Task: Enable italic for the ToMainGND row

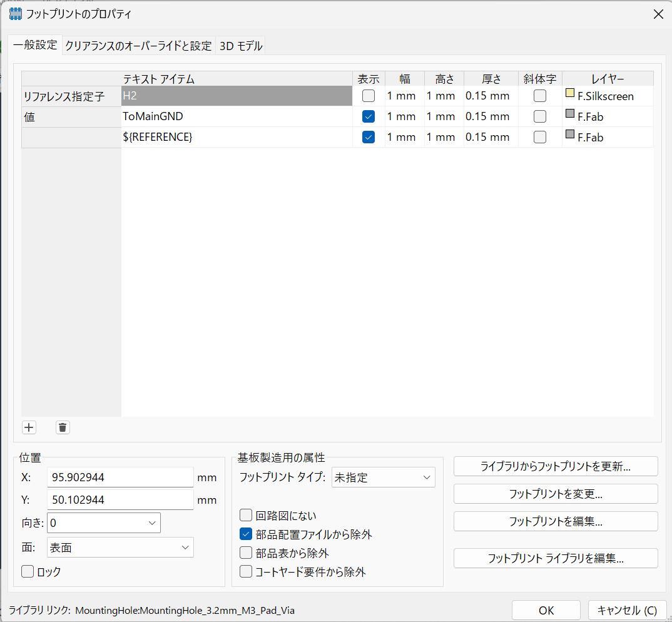Action: coord(539,116)
